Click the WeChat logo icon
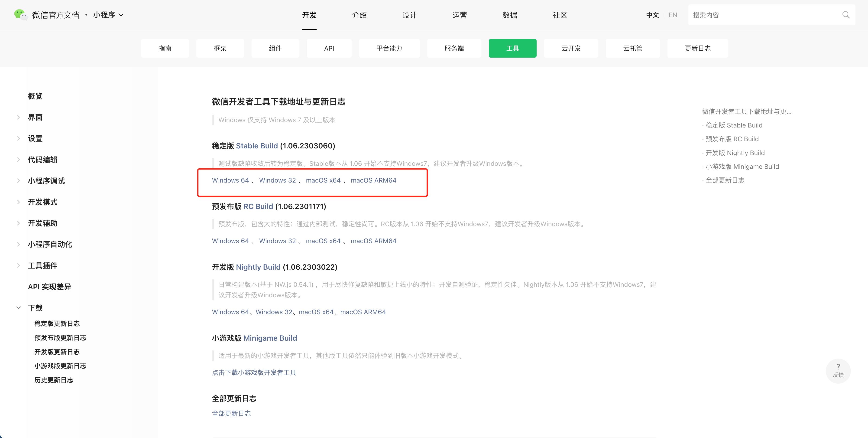Image resolution: width=868 pixels, height=438 pixels. 21,15
